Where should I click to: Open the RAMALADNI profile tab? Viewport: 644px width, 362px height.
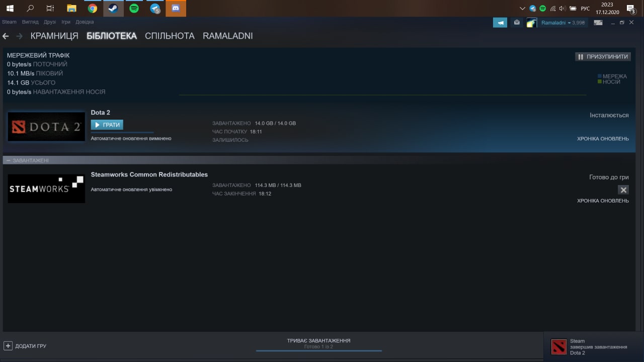click(x=228, y=36)
